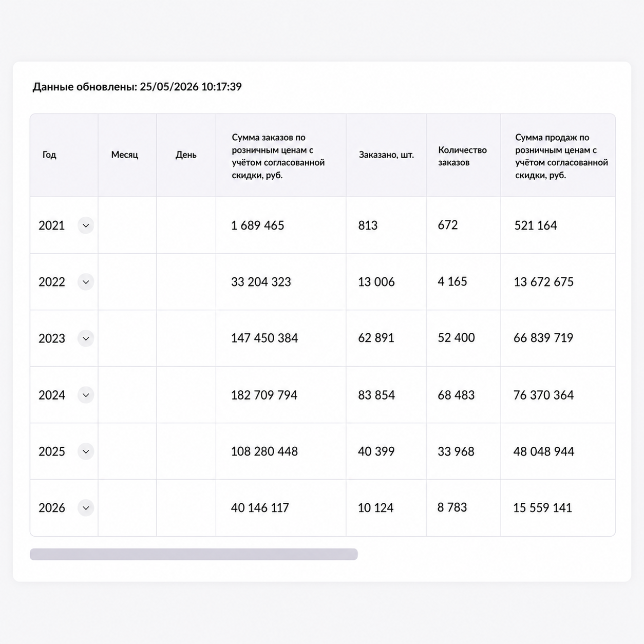Select the Год column header

pyautogui.click(x=49, y=155)
